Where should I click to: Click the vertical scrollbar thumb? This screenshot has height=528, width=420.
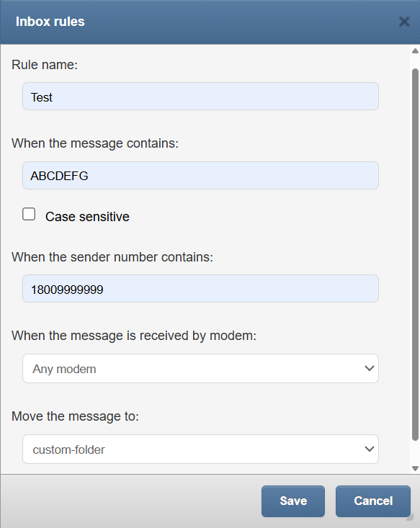[x=415, y=254]
